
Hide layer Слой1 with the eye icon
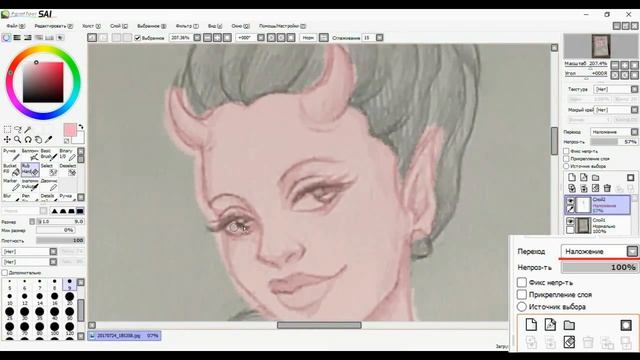click(570, 222)
